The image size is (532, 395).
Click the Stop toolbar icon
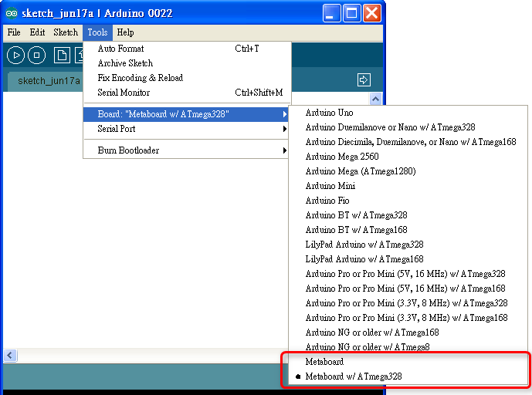coord(36,55)
